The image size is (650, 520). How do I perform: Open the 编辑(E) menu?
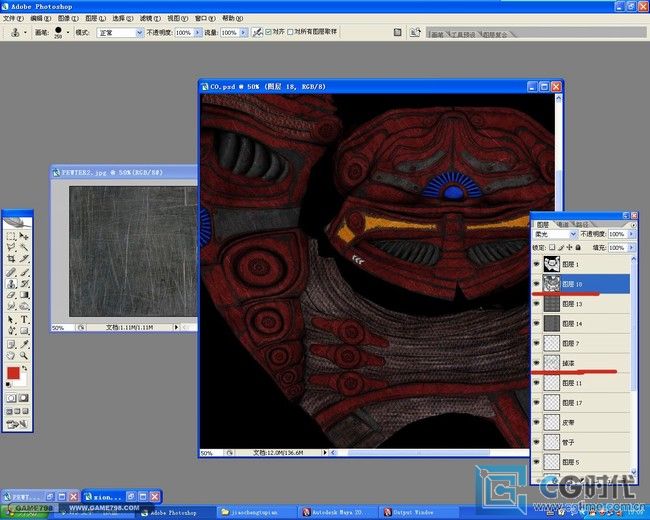(41, 18)
